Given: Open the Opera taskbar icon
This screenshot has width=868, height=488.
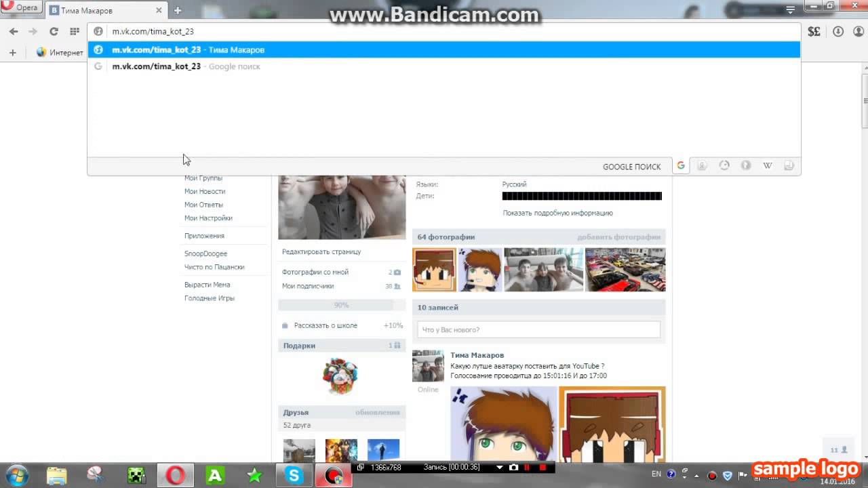Looking at the screenshot, I should pyautogui.click(x=176, y=476).
